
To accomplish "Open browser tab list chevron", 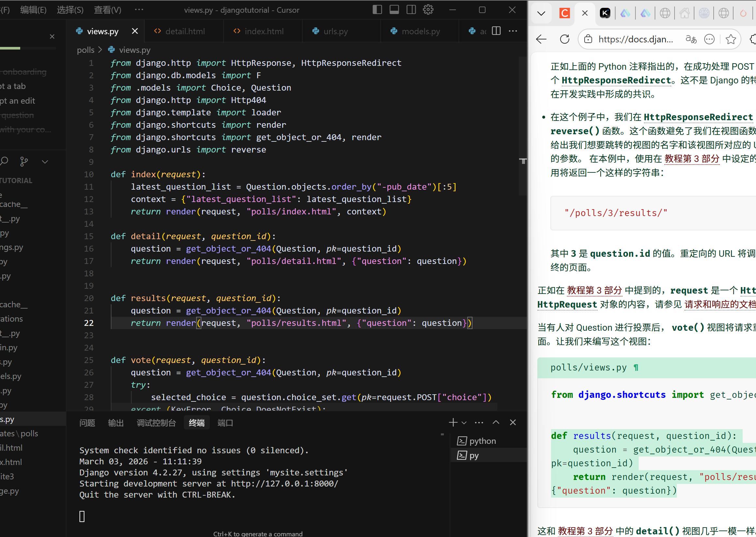I will pos(541,13).
